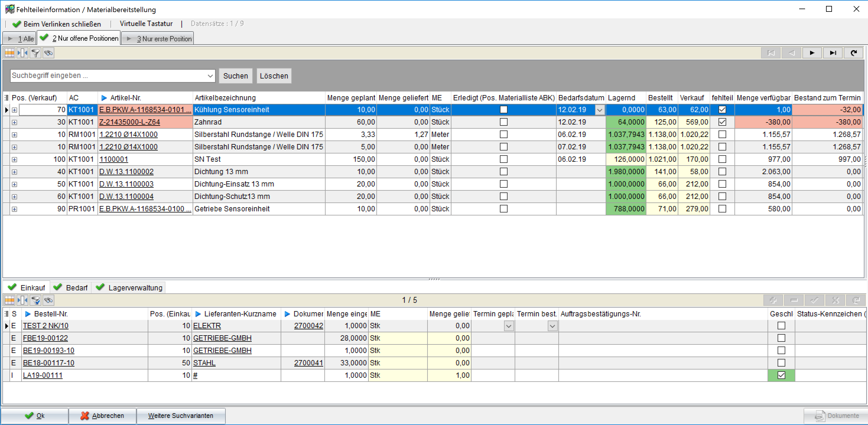
Task: Toggle Geschlossen checkbox for LA19-00111
Action: [781, 375]
